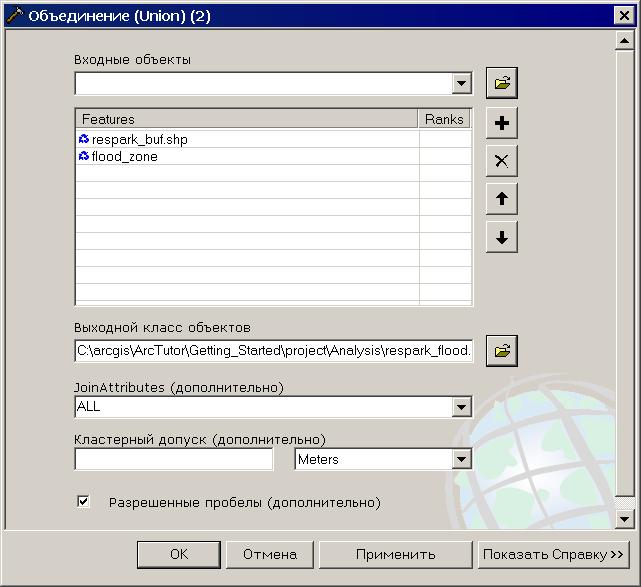Select respark_buf.shp row in Features list

pos(247,139)
